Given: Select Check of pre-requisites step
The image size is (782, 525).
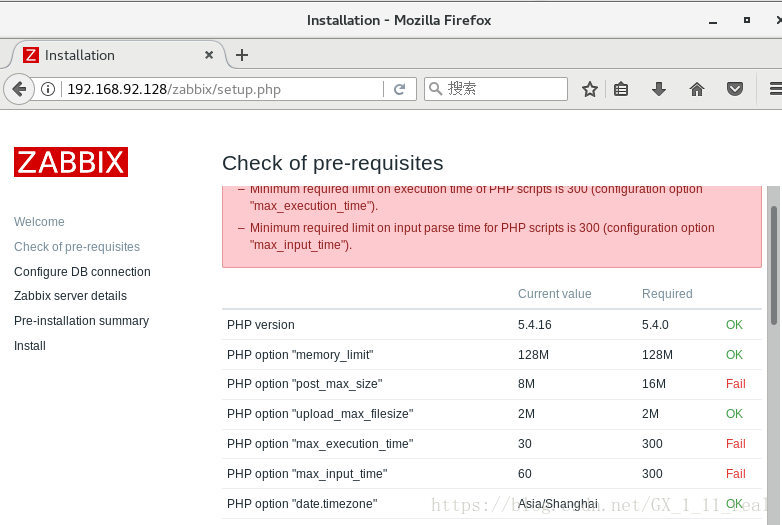Looking at the screenshot, I should tap(77, 246).
